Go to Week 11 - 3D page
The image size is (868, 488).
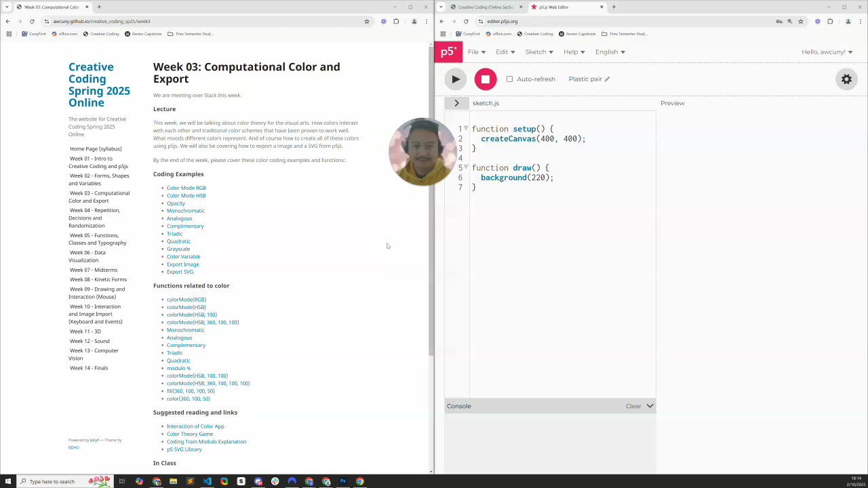point(85,331)
